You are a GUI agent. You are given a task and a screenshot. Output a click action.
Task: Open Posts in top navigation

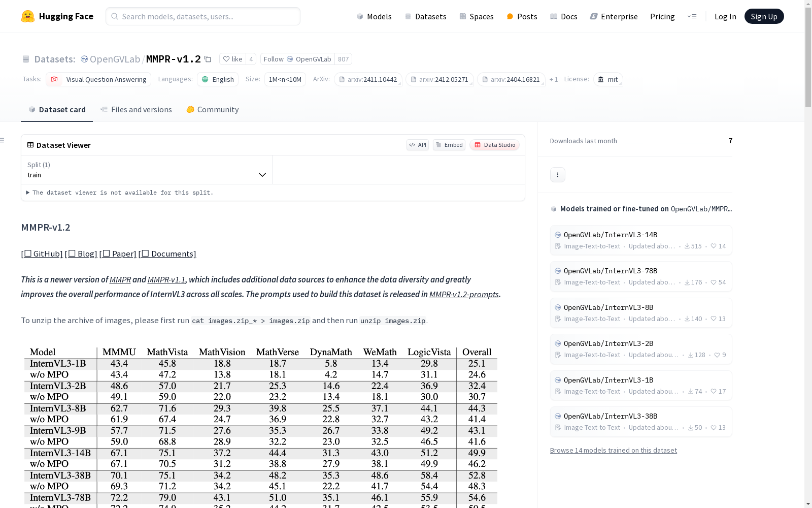pyautogui.click(x=522, y=16)
